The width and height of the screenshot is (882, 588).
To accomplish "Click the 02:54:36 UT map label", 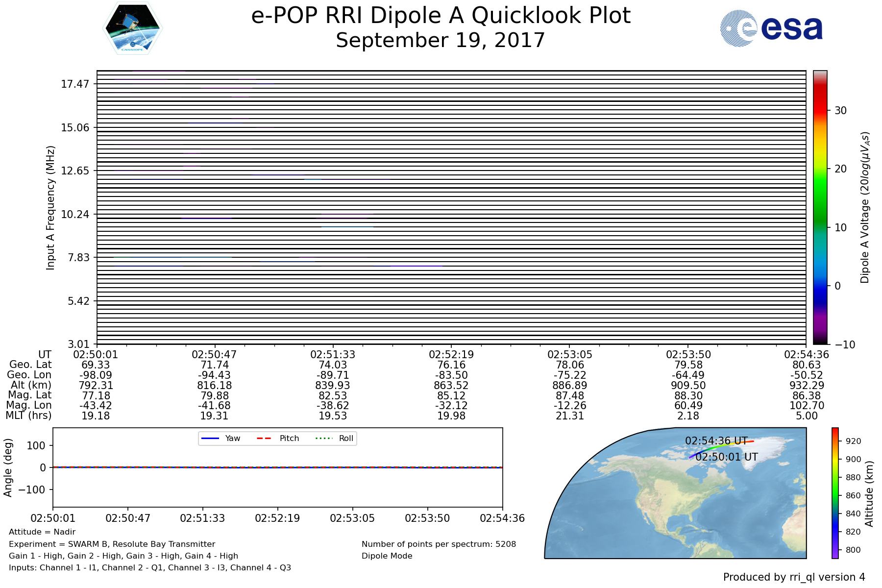I will point(716,441).
